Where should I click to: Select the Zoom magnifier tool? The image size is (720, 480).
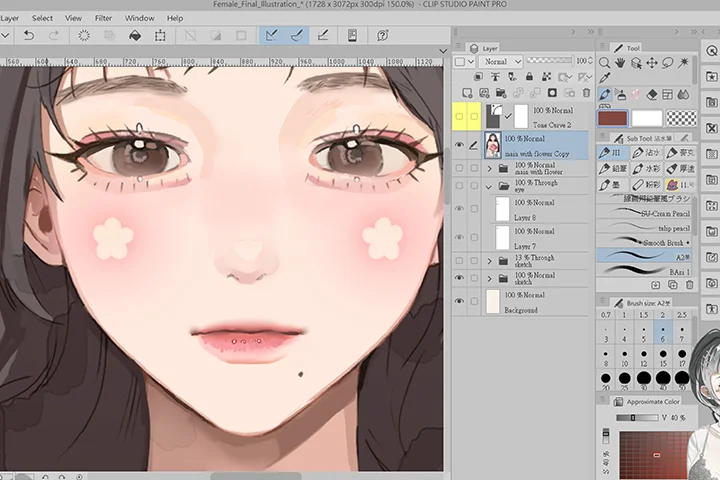coord(605,62)
